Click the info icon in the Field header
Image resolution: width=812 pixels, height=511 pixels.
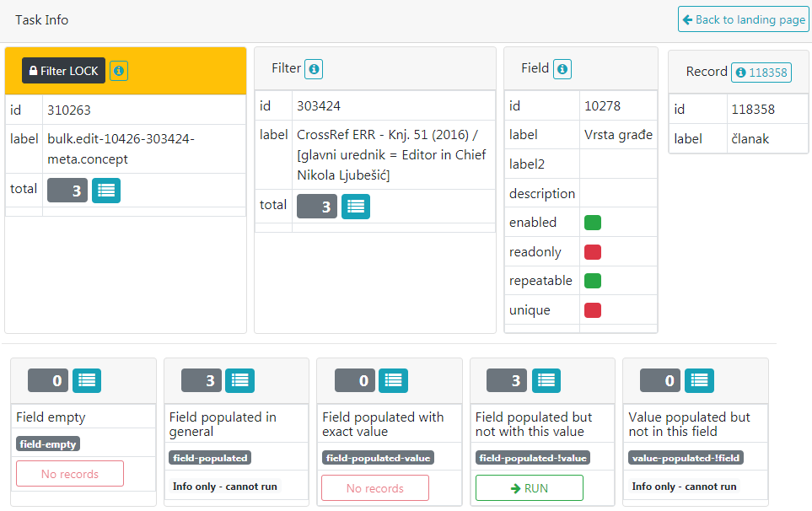[x=562, y=68]
